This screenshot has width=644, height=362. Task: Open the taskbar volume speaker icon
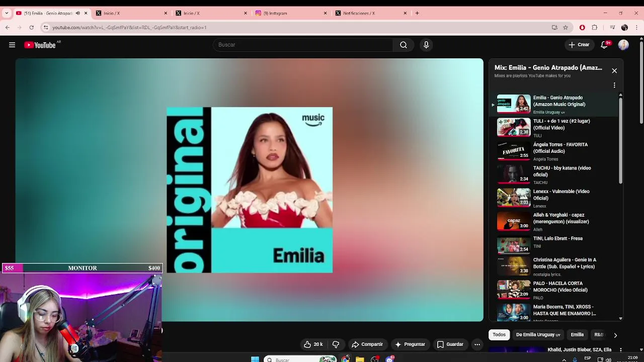point(608,359)
